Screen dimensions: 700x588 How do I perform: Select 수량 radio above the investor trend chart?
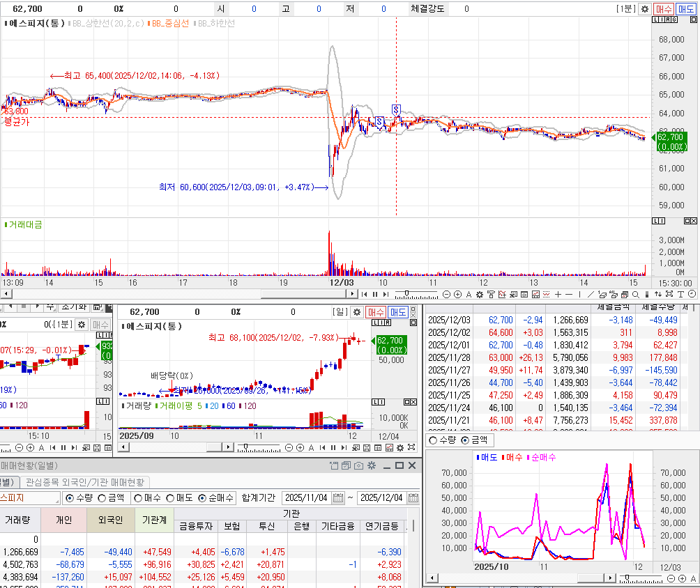[x=432, y=440]
